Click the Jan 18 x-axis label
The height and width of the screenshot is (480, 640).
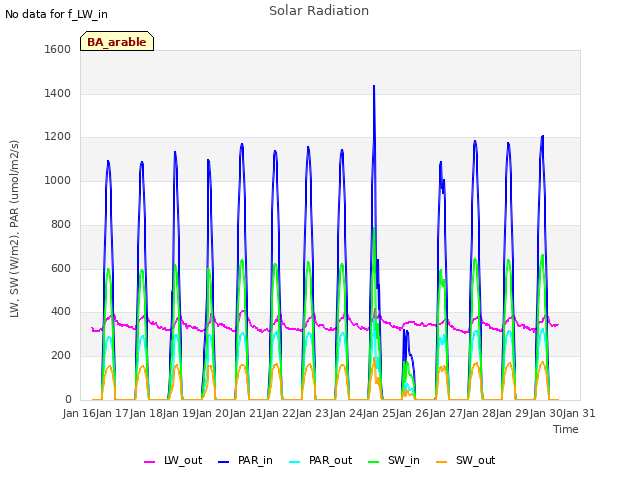(146, 413)
